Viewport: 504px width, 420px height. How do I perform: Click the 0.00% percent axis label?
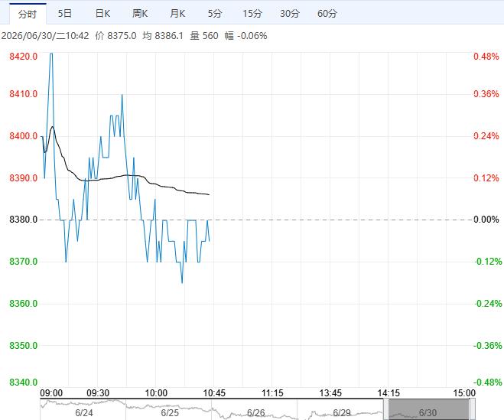[486, 220]
